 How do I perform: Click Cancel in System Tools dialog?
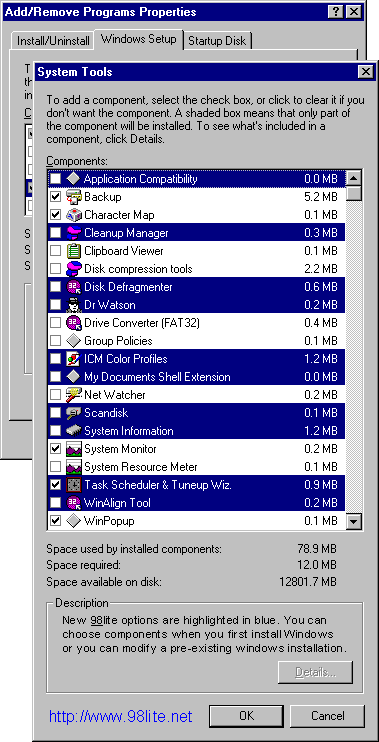[327, 715]
